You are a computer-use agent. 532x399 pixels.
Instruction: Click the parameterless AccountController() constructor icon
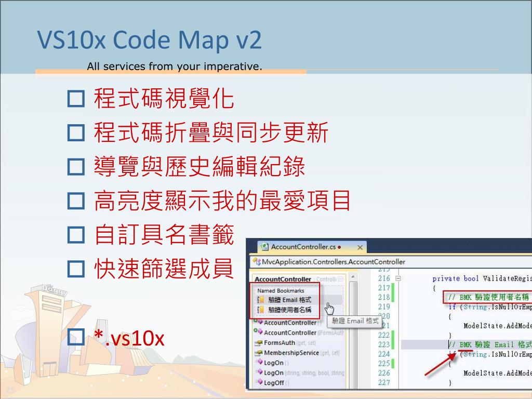(258, 322)
